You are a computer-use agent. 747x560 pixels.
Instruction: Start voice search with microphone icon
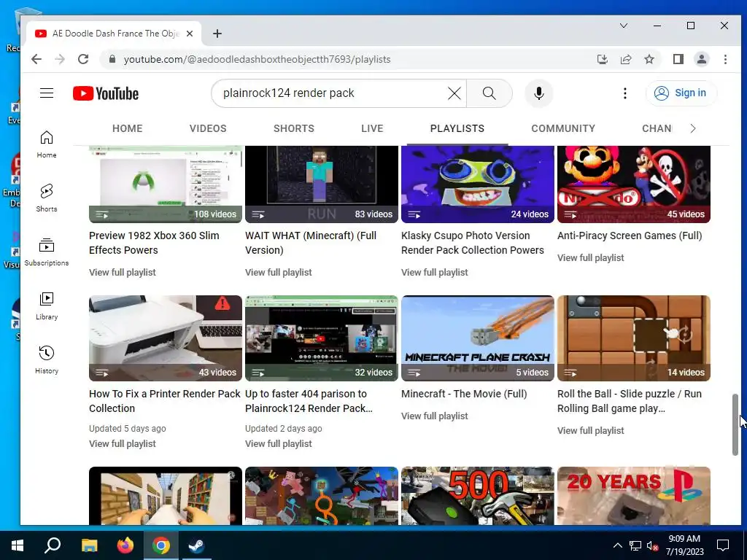(539, 93)
